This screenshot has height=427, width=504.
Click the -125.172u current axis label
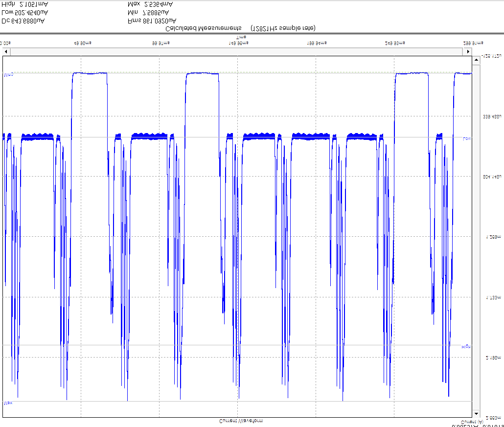(492, 56)
